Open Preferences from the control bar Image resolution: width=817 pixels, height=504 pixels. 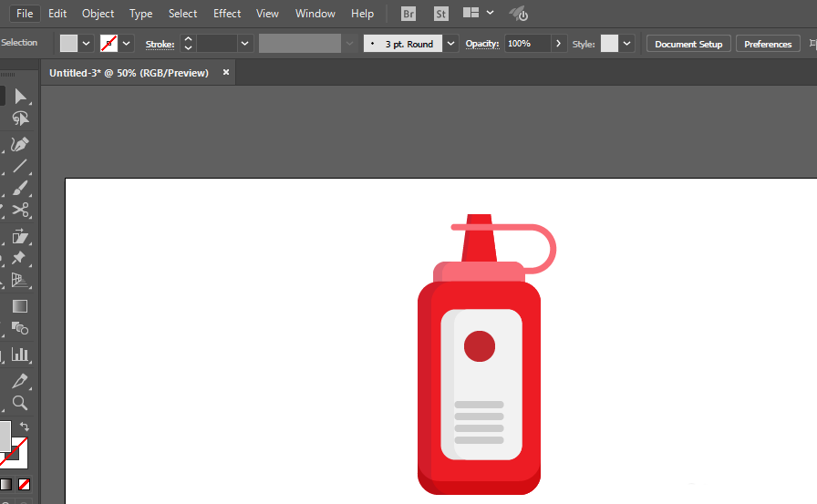pos(768,44)
